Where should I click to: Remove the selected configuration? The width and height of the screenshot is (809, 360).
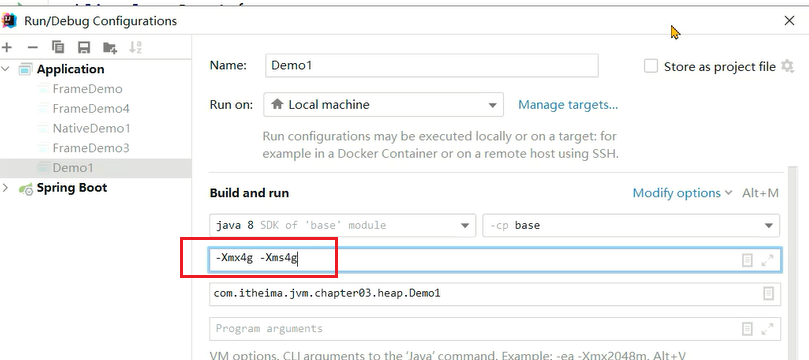(33, 48)
